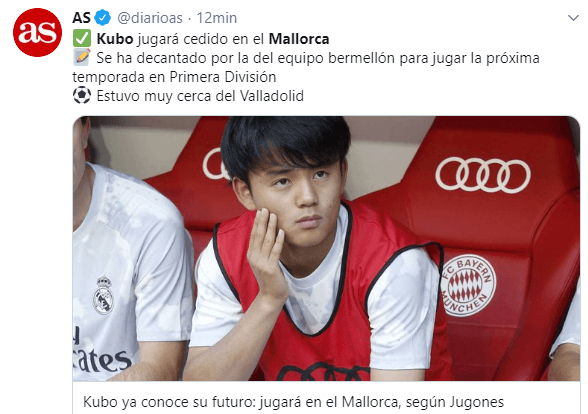Click the soccer ball emoji
The height and width of the screenshot is (414, 588).
[x=82, y=95]
